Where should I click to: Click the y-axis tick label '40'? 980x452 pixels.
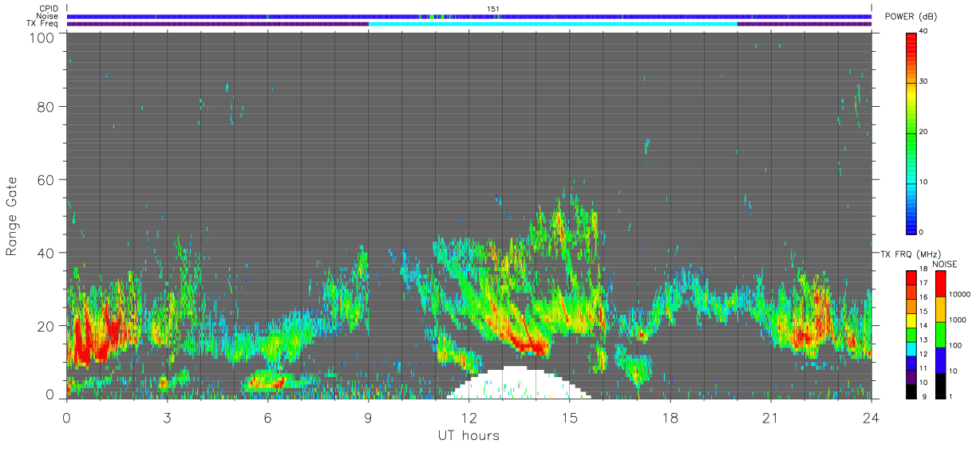45,253
